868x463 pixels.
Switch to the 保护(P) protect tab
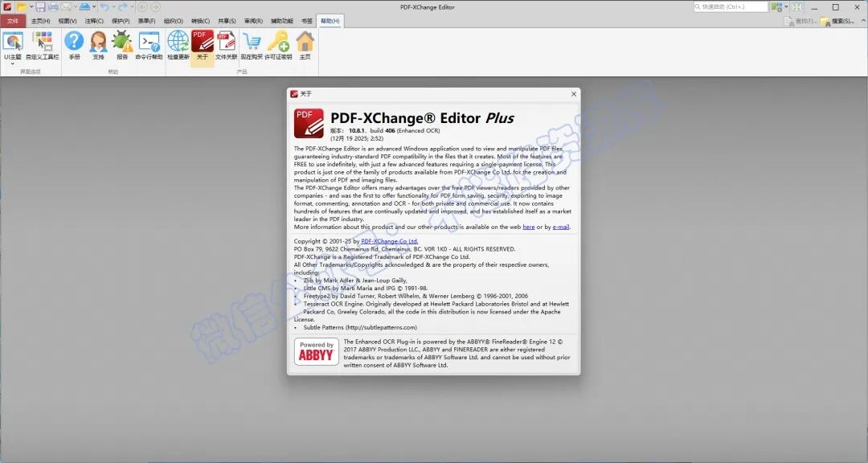click(121, 21)
